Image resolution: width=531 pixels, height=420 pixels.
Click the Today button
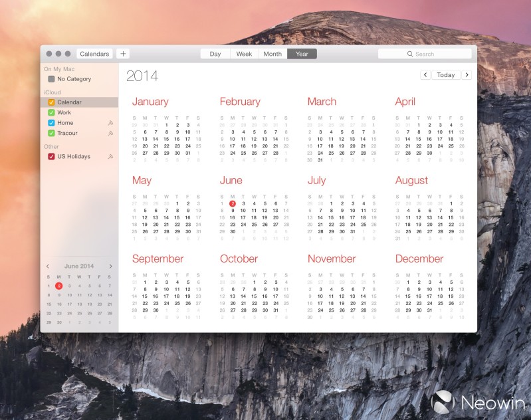point(446,75)
